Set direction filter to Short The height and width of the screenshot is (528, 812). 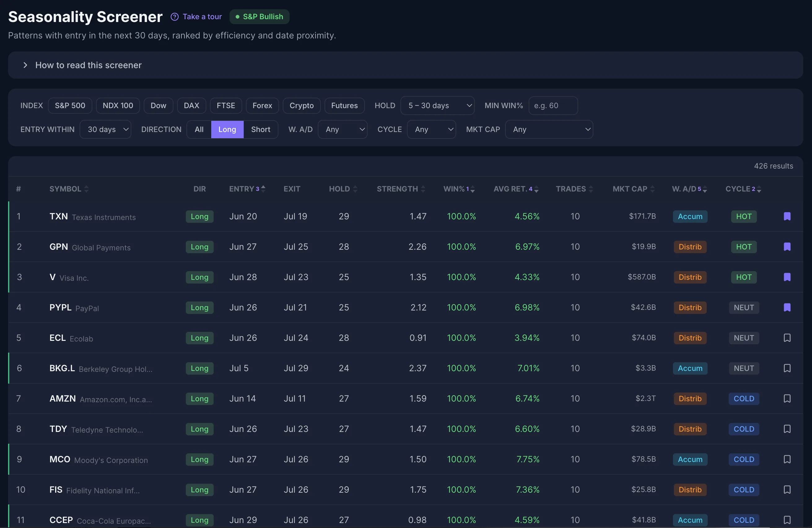(261, 130)
